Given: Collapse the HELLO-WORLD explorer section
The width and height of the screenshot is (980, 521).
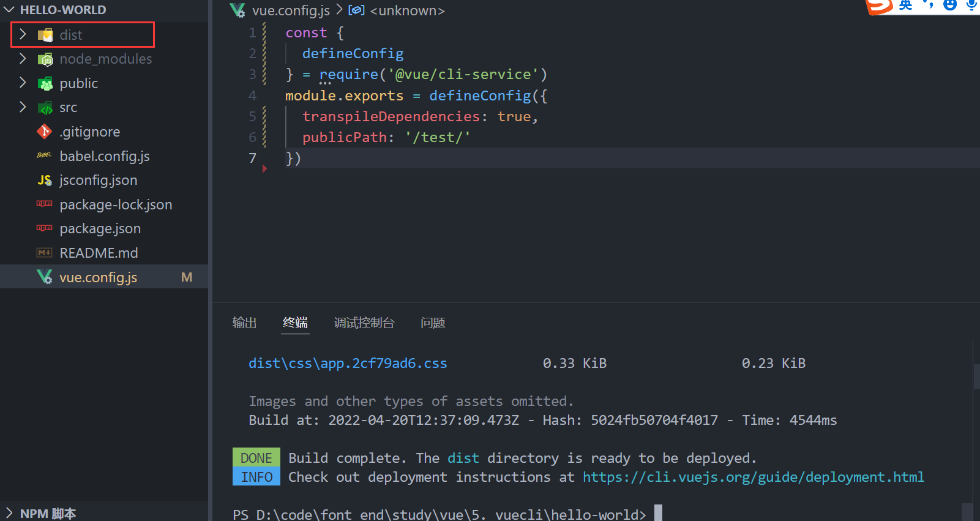Looking at the screenshot, I should (9, 10).
